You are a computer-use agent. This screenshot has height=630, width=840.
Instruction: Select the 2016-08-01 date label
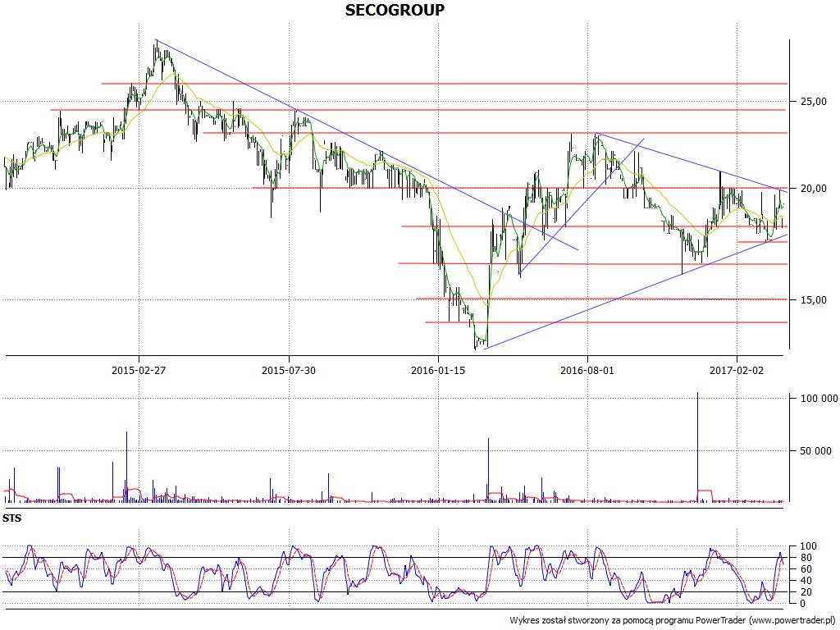point(587,370)
